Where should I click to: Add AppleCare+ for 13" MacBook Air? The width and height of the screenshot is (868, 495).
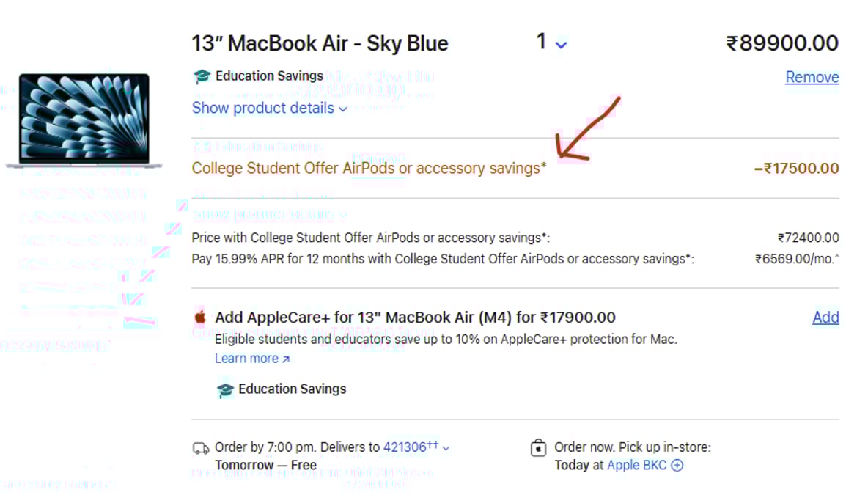[825, 317]
